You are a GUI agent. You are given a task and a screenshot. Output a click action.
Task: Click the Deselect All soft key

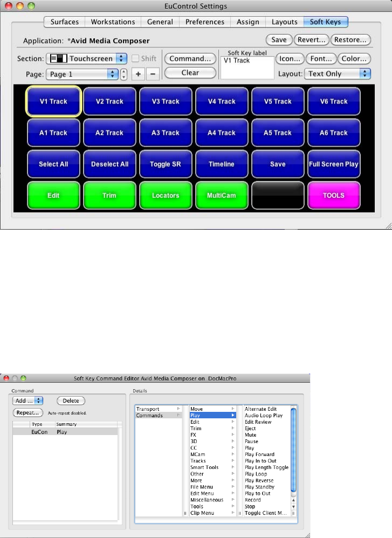(x=109, y=164)
